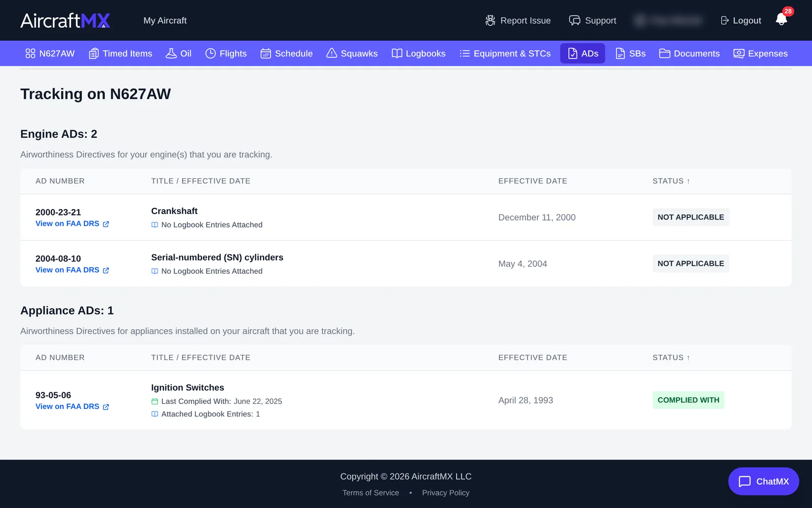This screenshot has height=508, width=812.
Task: Click the December 11, 2000 date
Action: (537, 217)
